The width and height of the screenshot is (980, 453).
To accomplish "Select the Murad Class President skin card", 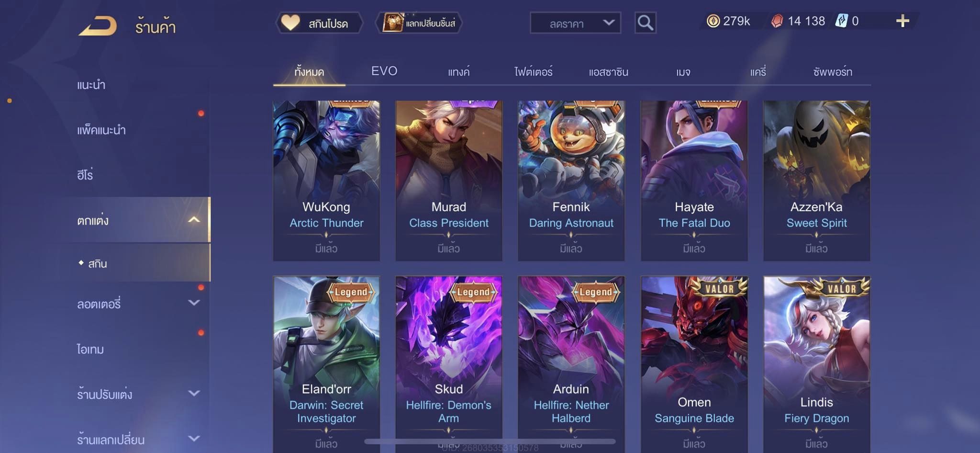I will [x=449, y=181].
